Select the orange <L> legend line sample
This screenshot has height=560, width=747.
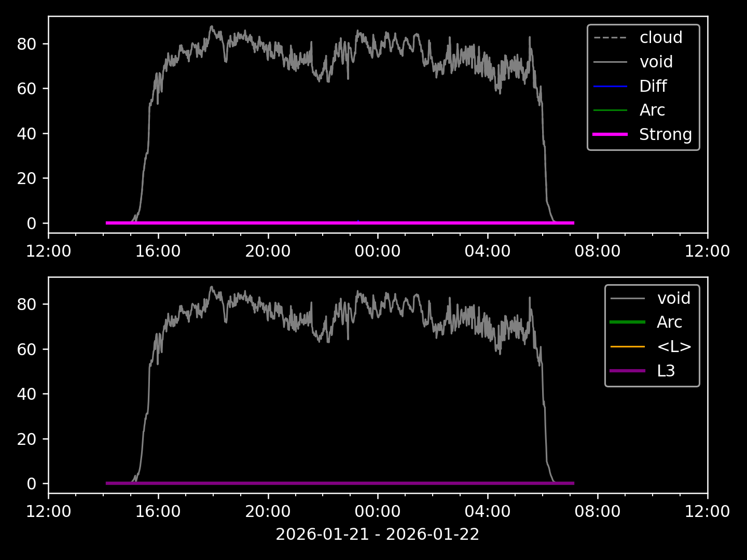click(628, 346)
